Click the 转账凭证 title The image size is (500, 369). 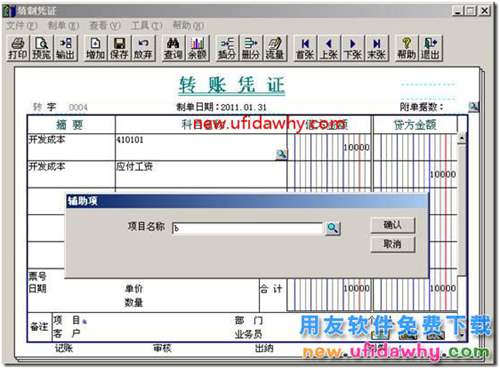[x=232, y=85]
